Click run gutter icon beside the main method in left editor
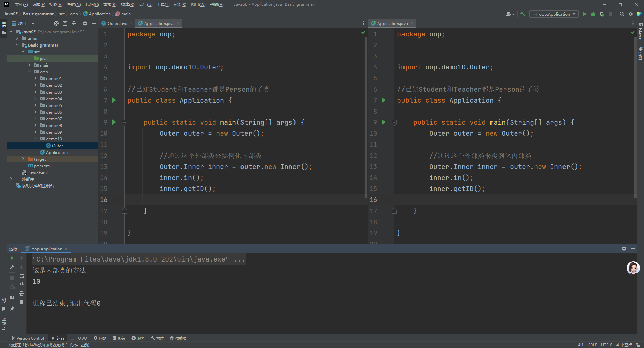 pyautogui.click(x=114, y=122)
